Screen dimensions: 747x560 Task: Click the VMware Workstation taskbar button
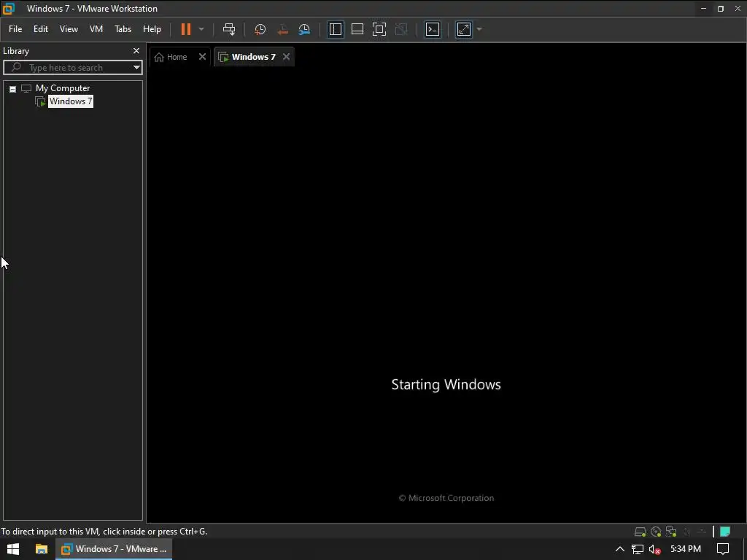[114, 549]
